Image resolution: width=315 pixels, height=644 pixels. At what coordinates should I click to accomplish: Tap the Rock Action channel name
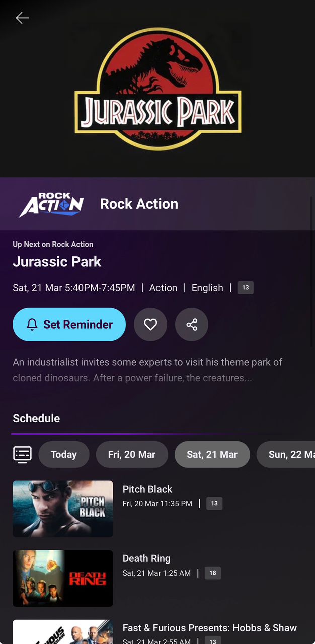(x=139, y=204)
